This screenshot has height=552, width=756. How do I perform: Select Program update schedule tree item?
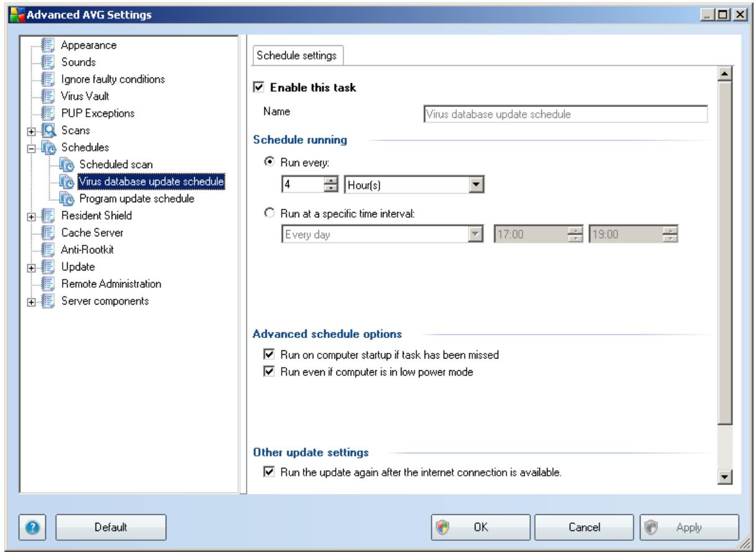(x=138, y=198)
